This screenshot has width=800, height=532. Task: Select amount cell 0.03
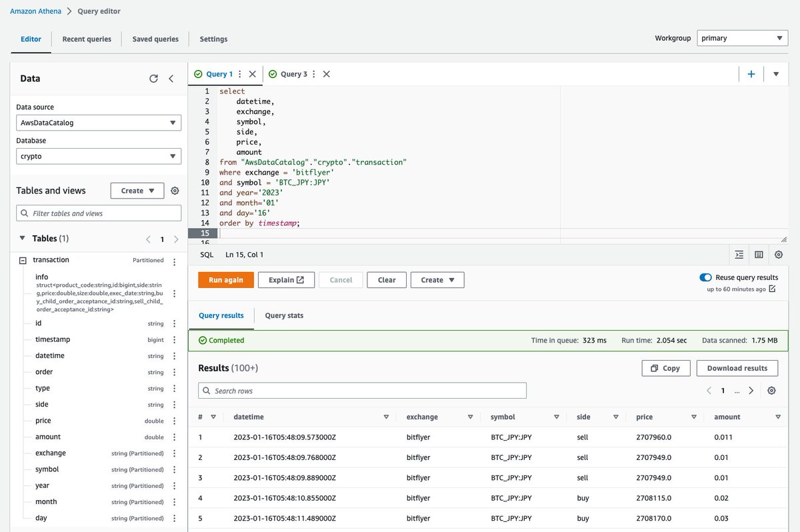click(722, 518)
